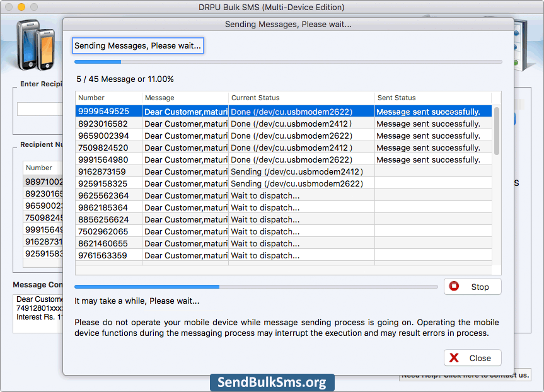Screen dimensions: 544x392
Task: Click the 89230165 row in main window list
Action: pos(43,193)
